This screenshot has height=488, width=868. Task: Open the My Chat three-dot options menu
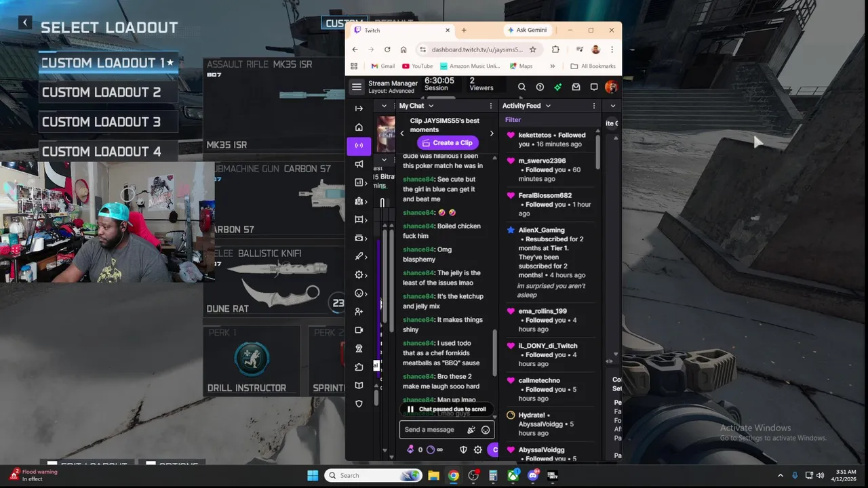(x=490, y=106)
